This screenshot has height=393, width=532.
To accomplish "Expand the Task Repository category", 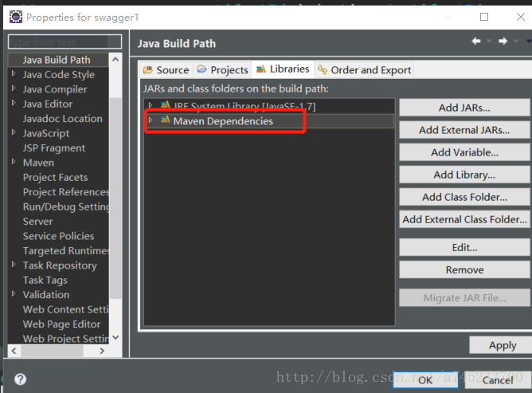I will coord(14,265).
